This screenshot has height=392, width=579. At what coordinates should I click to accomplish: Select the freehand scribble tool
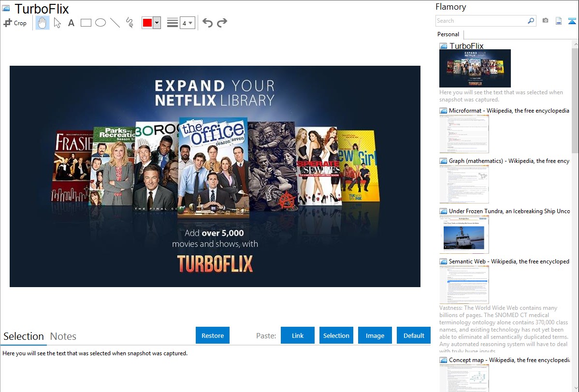coord(130,23)
